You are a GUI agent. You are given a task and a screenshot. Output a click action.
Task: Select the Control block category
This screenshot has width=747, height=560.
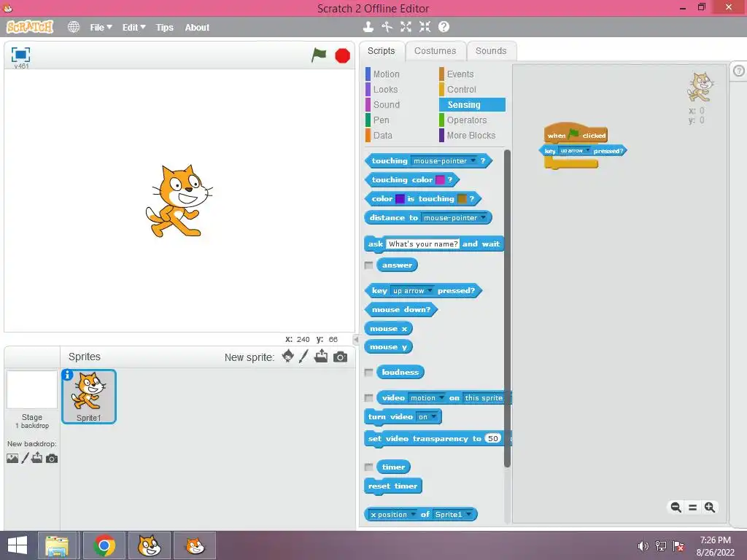(461, 90)
